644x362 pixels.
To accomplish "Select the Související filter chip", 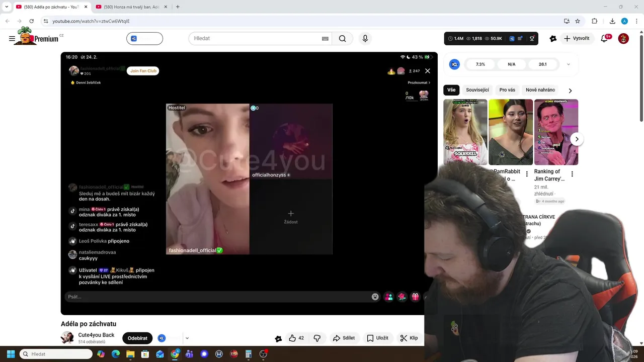I will [477, 90].
